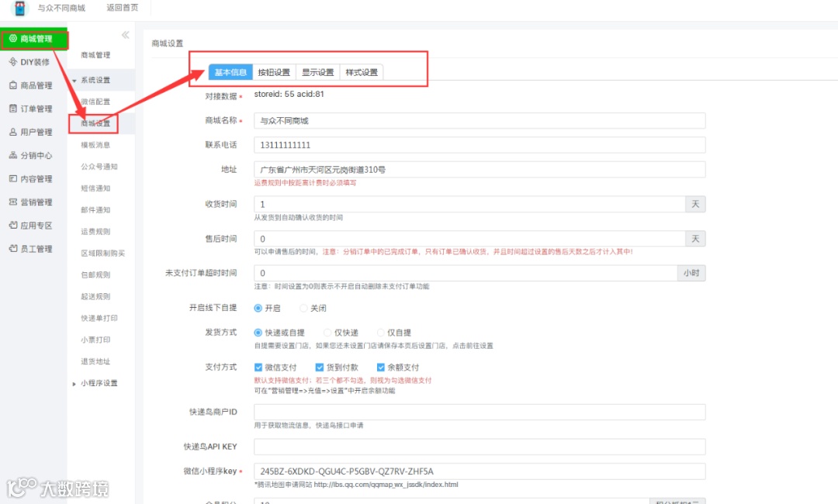This screenshot has height=504, width=838.
Task: Open 商城设置 submenu item
Action: point(95,123)
